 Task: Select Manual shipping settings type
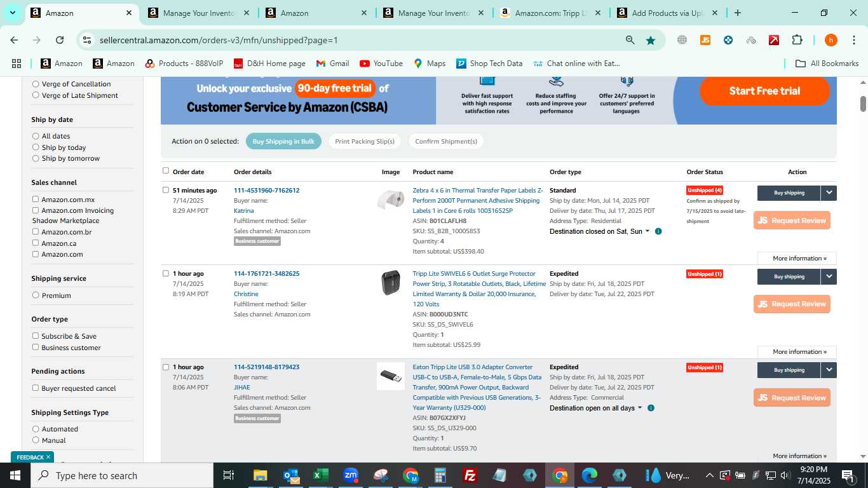pos(36,440)
